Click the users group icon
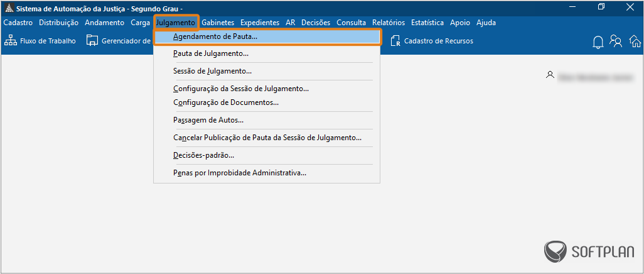The width and height of the screenshot is (644, 274). point(616,41)
